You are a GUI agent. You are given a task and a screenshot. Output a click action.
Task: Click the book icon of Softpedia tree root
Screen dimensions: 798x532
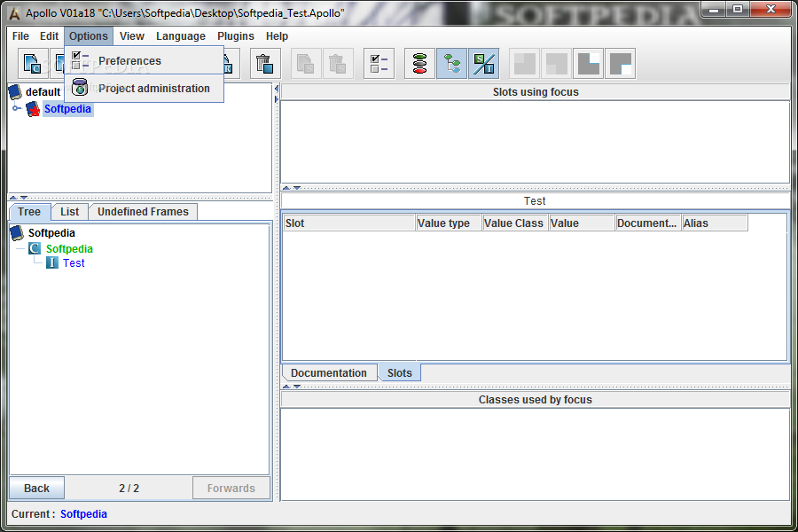coord(18,232)
